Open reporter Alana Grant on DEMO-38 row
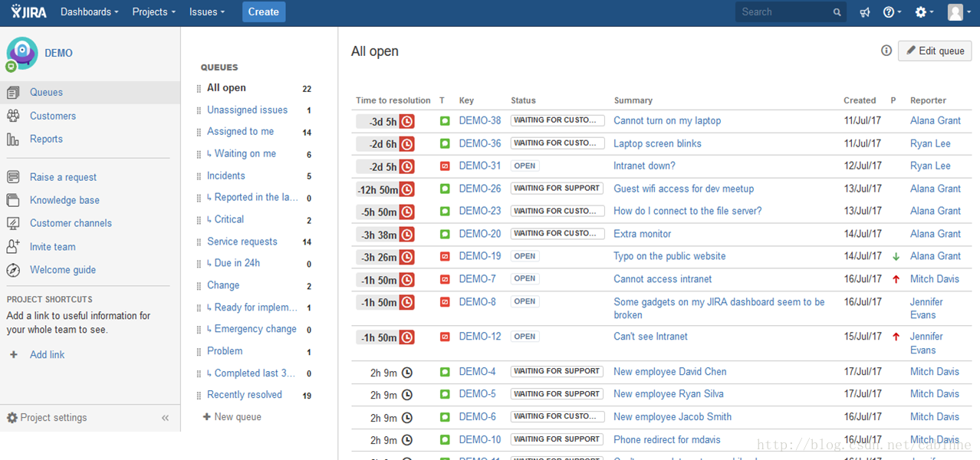This screenshot has width=980, height=460. (x=935, y=120)
